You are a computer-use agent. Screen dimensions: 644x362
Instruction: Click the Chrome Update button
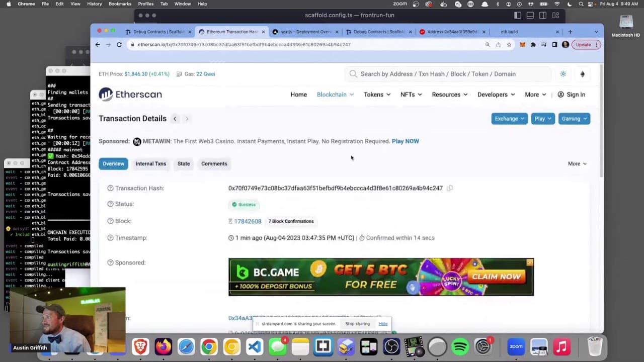[586, 45]
